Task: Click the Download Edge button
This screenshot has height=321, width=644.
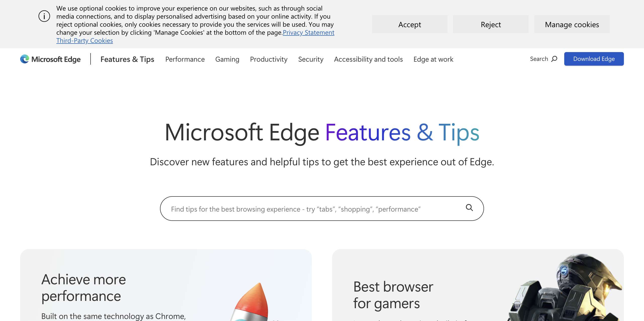Action: (594, 59)
